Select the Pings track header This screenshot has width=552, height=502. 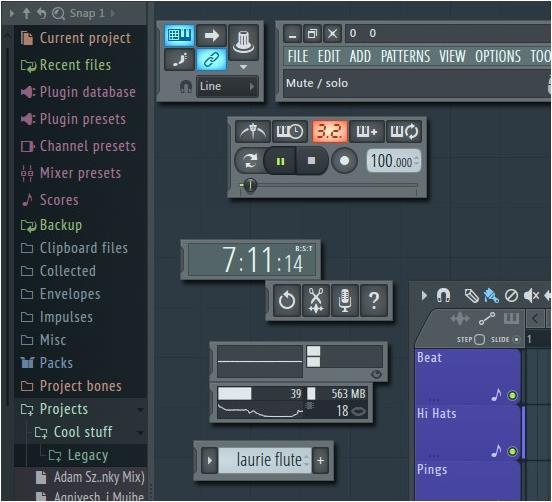tap(468, 481)
